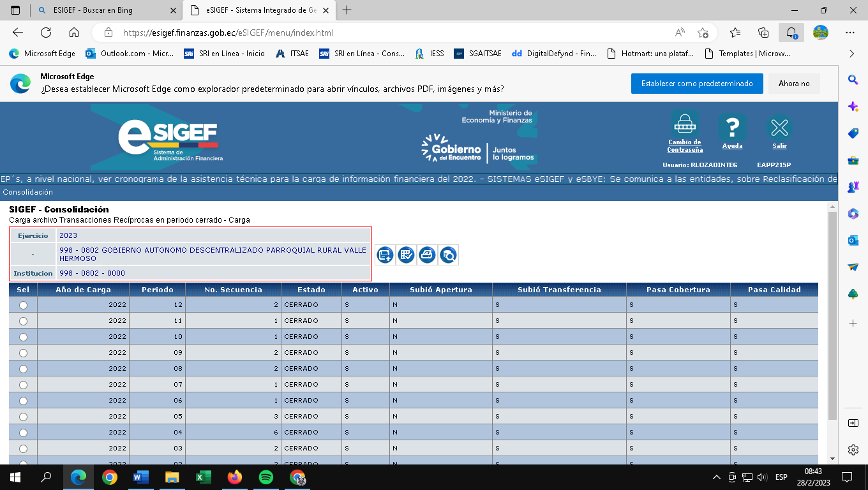Screen dimensions: 868x490
Task: Dismiss prompt with Ahora no button
Action: [x=793, y=84]
